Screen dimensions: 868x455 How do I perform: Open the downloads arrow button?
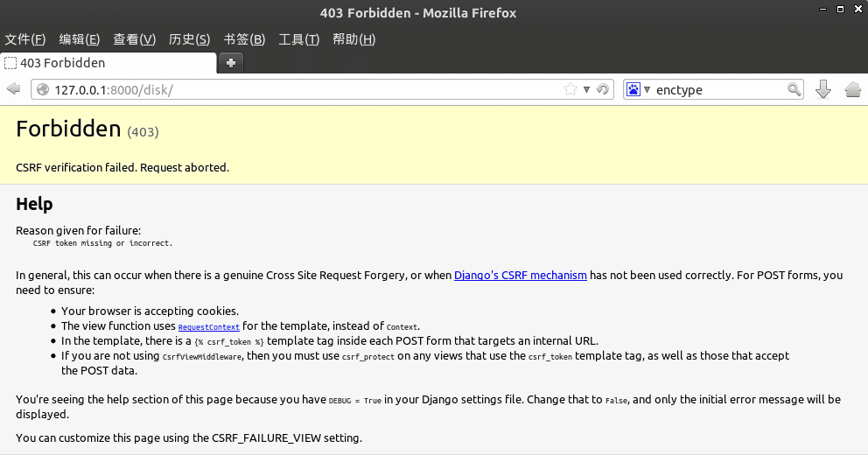click(823, 89)
